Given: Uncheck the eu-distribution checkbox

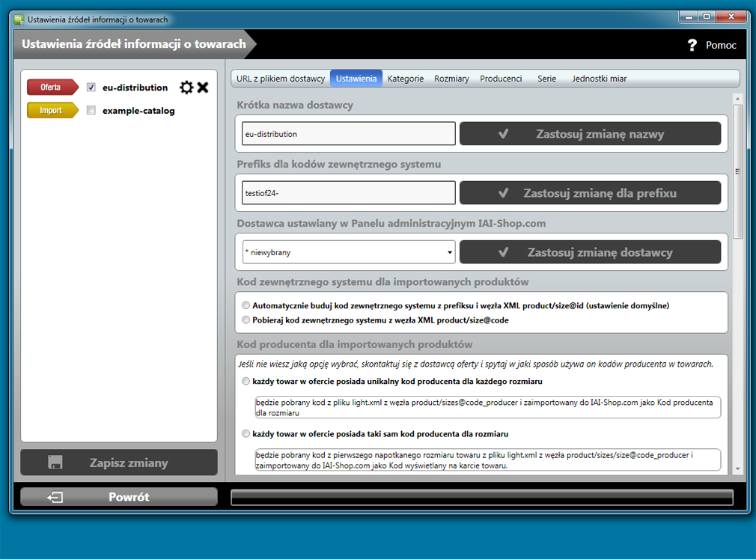Looking at the screenshot, I should [91, 88].
